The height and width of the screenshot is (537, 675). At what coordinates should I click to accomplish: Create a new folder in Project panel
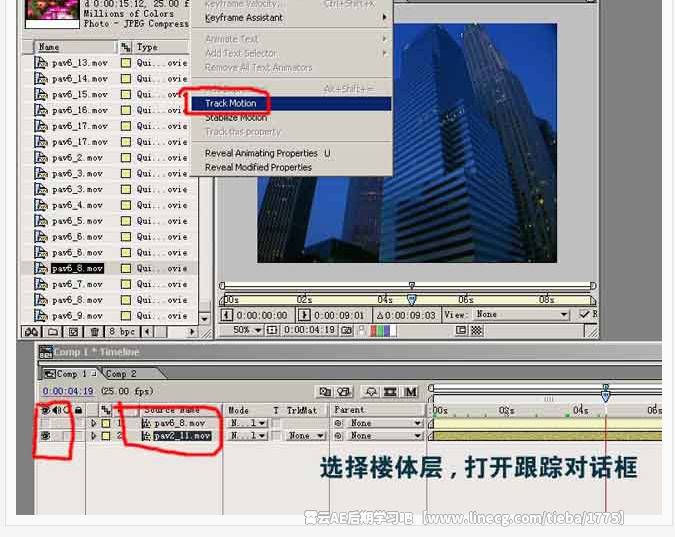tap(53, 332)
